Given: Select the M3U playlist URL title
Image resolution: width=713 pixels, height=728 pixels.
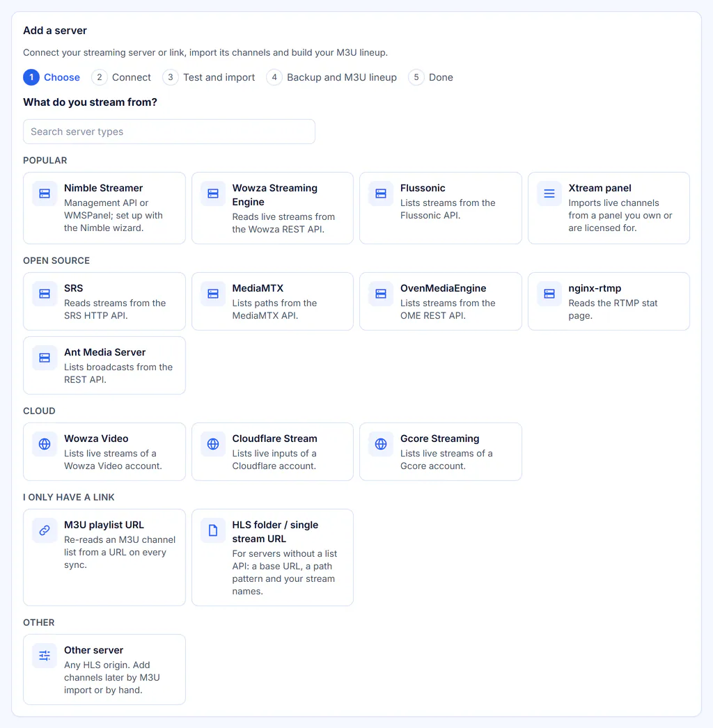Looking at the screenshot, I should click(104, 525).
